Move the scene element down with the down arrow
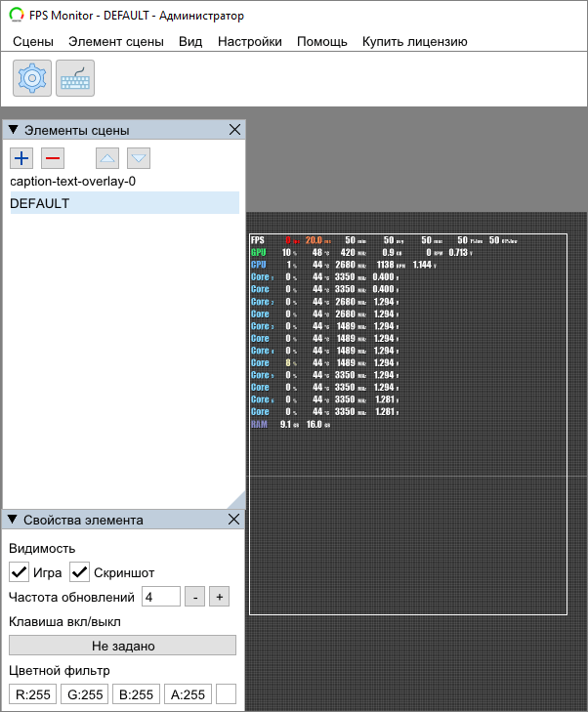The height and width of the screenshot is (712, 588). (x=139, y=158)
